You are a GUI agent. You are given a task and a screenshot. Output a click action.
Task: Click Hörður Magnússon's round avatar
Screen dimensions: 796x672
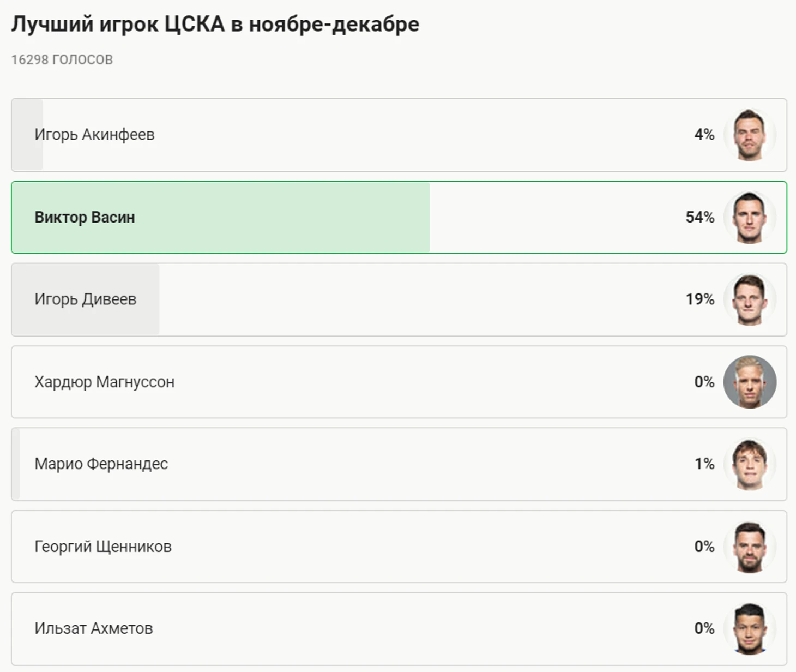point(750,382)
